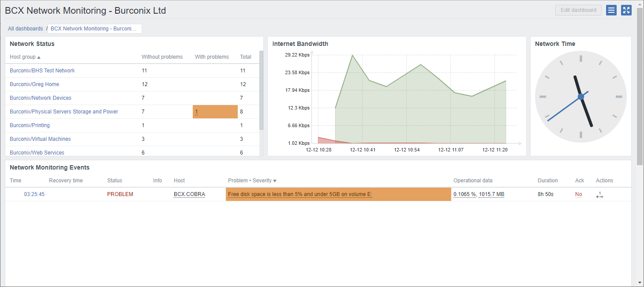The image size is (644, 287).
Task: Click the Recovery time column header
Action: (66, 181)
